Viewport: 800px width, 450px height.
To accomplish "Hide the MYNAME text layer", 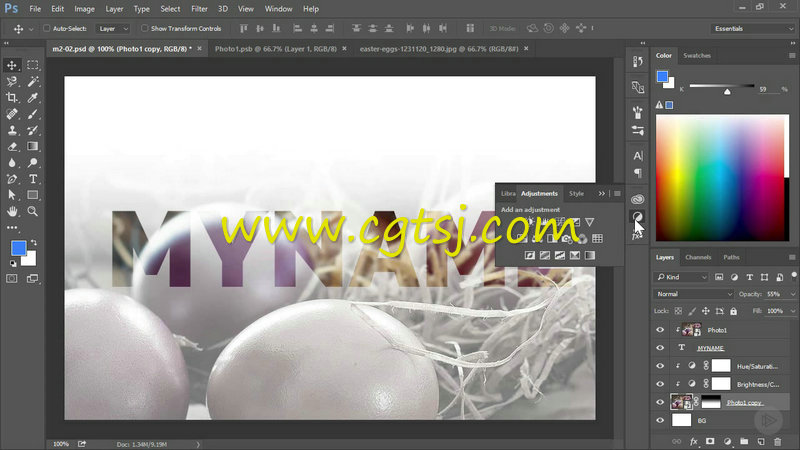I will (x=660, y=348).
